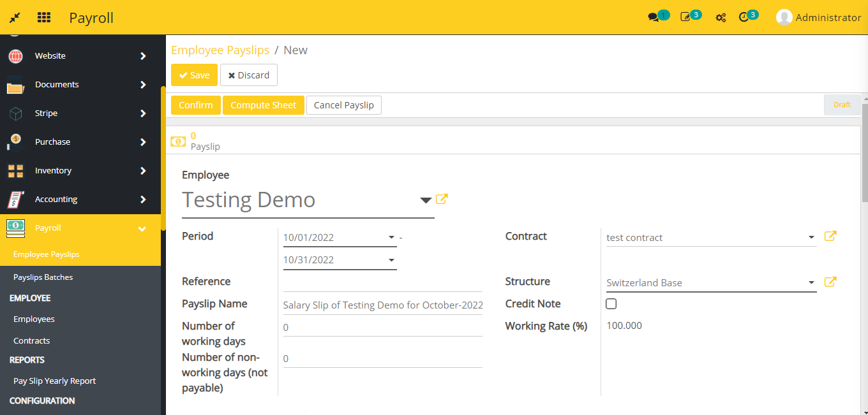Go to Employee Payslips breadcrumb
The image size is (868, 415).
click(220, 50)
